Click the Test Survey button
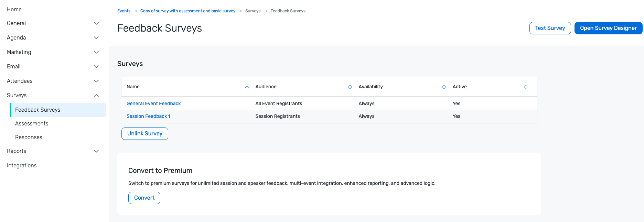Image resolution: width=644 pixels, height=222 pixels. pyautogui.click(x=550, y=28)
